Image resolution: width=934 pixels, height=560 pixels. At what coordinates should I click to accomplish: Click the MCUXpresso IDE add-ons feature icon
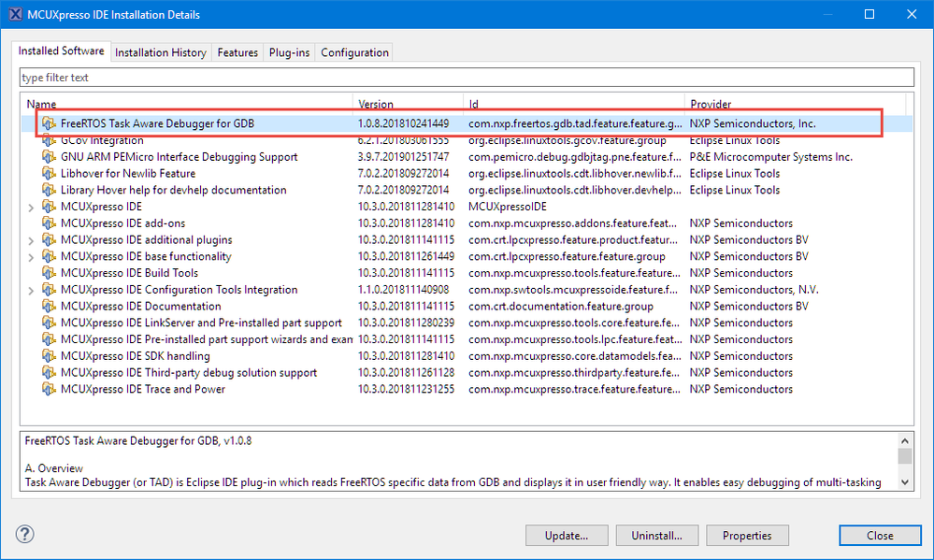[x=49, y=223]
